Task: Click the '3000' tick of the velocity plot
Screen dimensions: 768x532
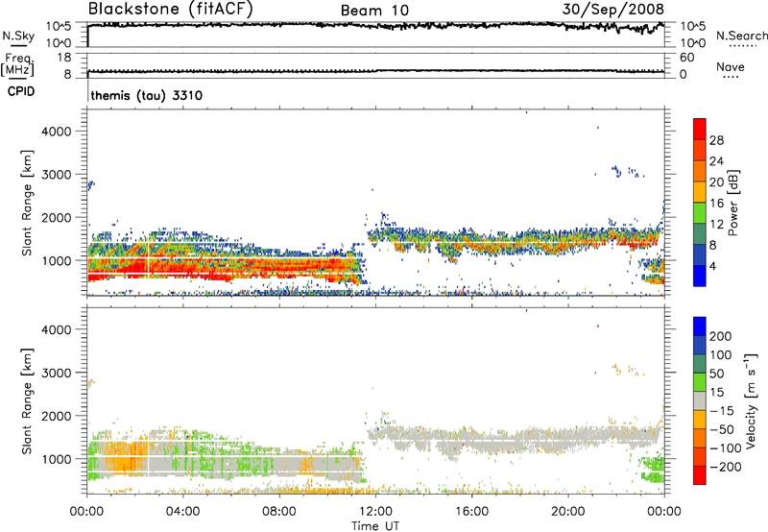Action: click(x=56, y=373)
